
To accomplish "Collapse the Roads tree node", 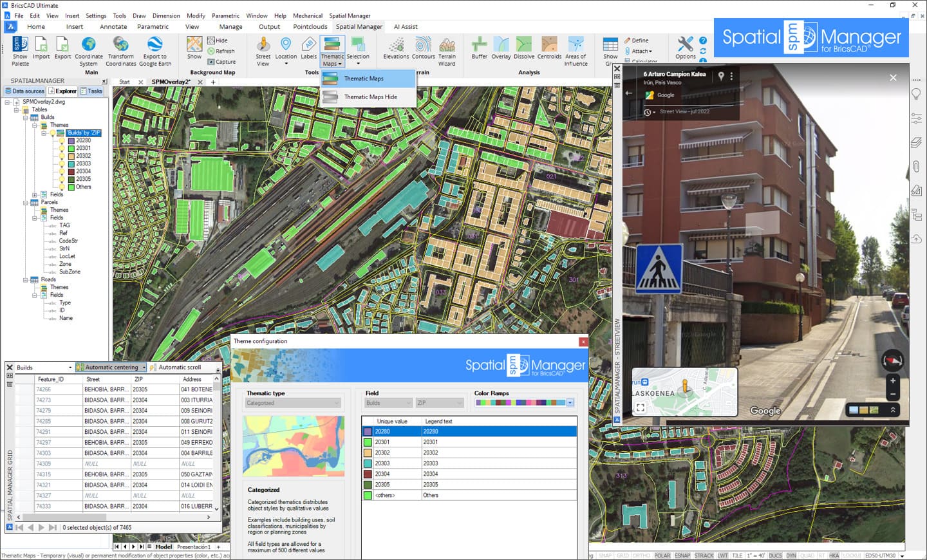I will [x=26, y=280].
